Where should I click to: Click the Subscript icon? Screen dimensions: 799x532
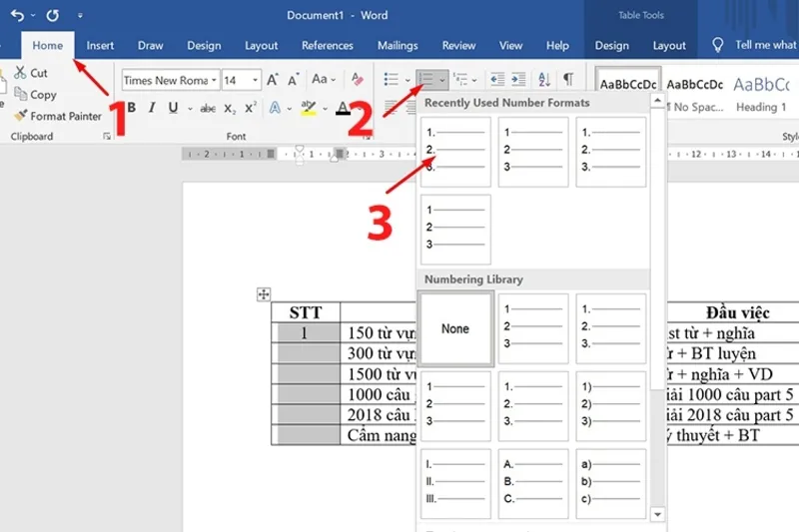point(230,108)
